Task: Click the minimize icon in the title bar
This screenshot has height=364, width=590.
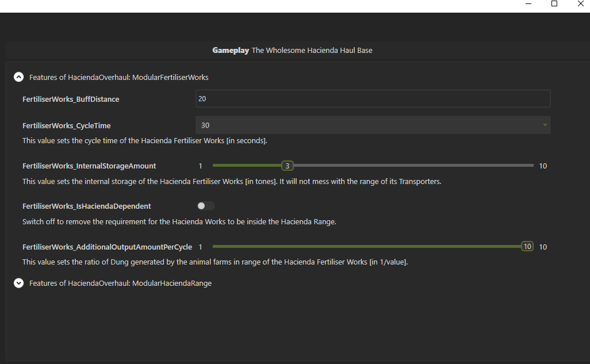Action: pos(528,4)
